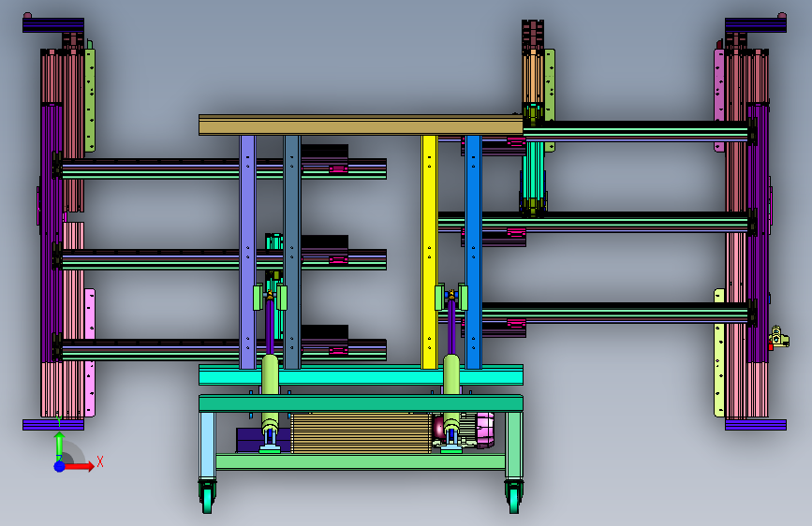The height and width of the screenshot is (526, 812).
Task: Select the small yellow valve on right edge
Action: [x=779, y=338]
